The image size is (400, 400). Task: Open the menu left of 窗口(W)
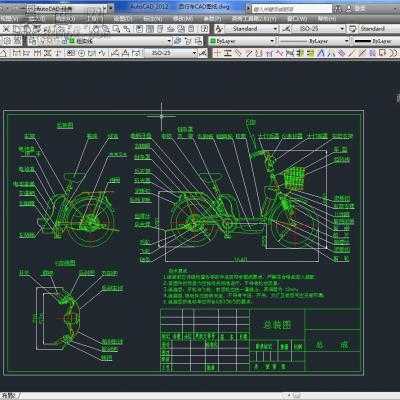click(x=254, y=19)
